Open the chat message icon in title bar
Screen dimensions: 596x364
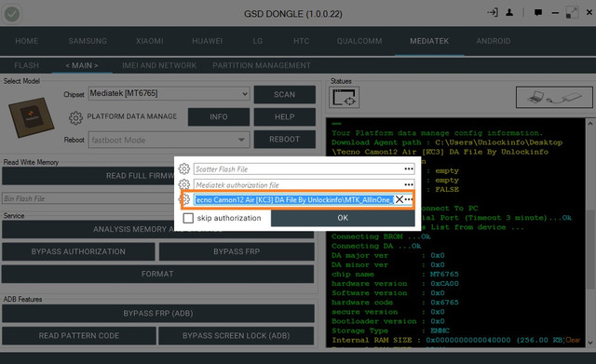pyautogui.click(x=538, y=13)
